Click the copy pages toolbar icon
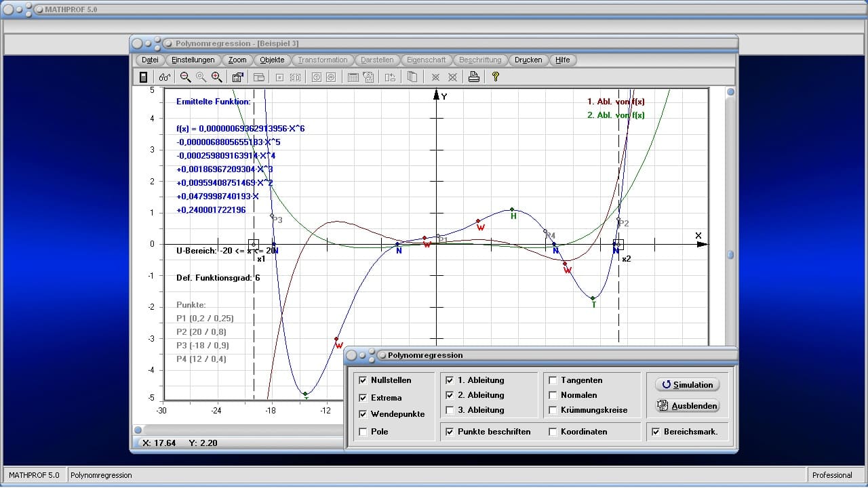Image resolution: width=868 pixels, height=488 pixels. tap(412, 77)
